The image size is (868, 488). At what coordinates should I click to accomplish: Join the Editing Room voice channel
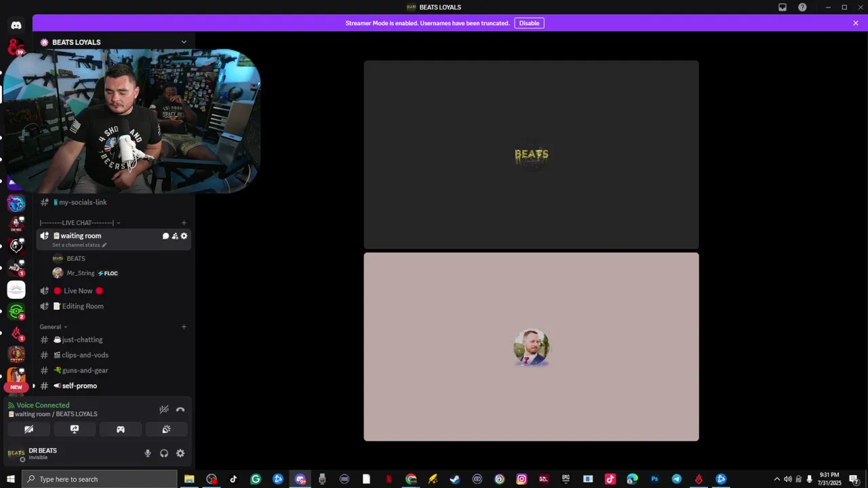pos(113,306)
